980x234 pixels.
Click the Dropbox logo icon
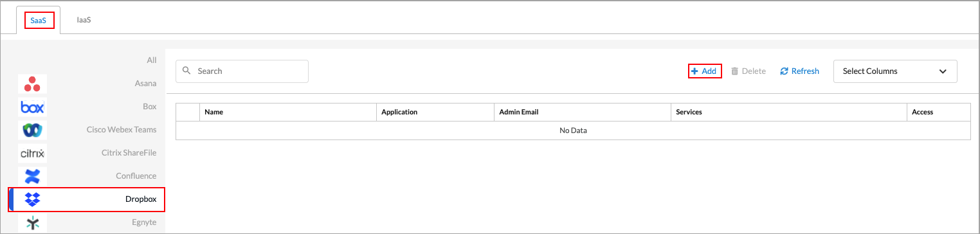(x=32, y=199)
